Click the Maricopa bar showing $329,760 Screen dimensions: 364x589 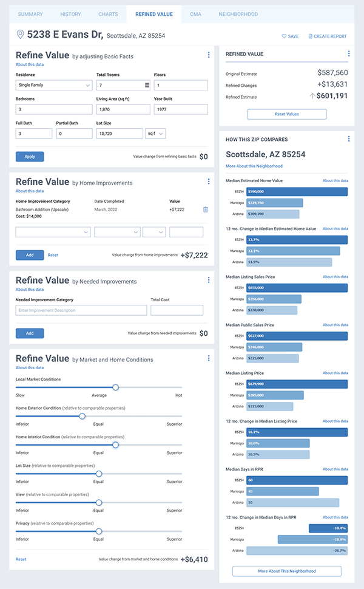point(275,203)
